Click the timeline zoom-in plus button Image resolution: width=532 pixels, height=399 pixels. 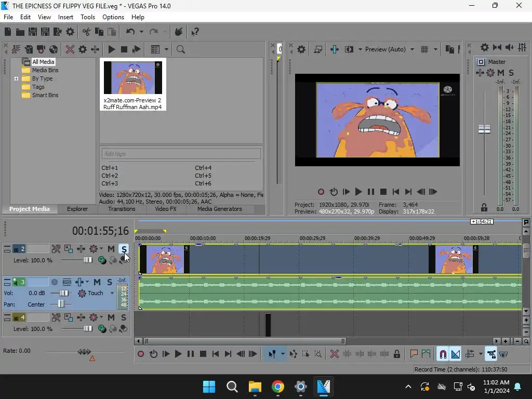coord(505,341)
